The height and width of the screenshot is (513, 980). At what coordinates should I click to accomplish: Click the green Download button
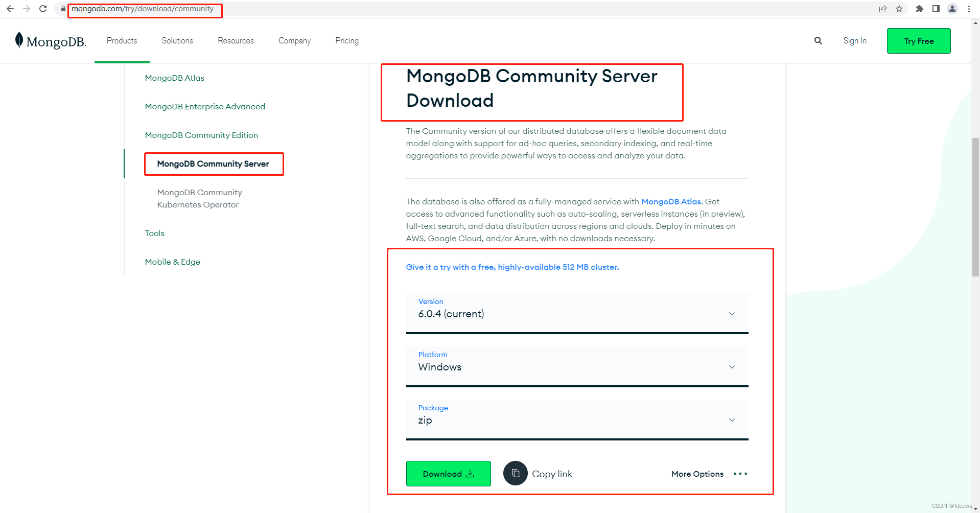[448, 474]
